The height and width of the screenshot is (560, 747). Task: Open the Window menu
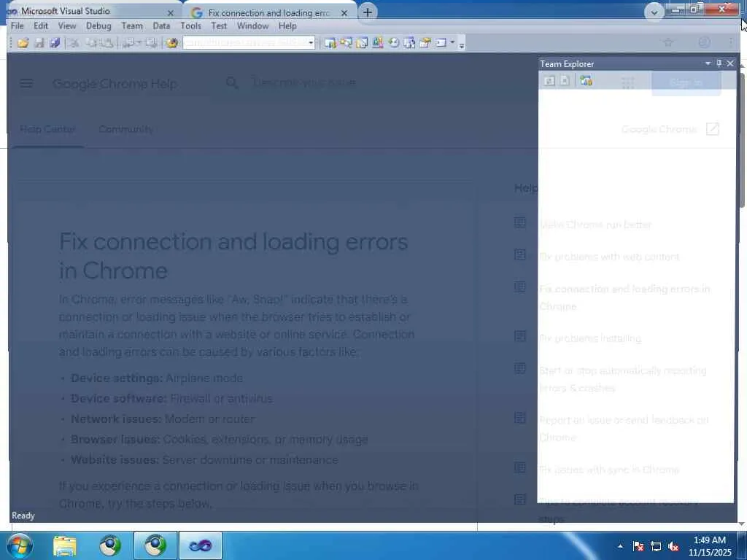coord(253,26)
